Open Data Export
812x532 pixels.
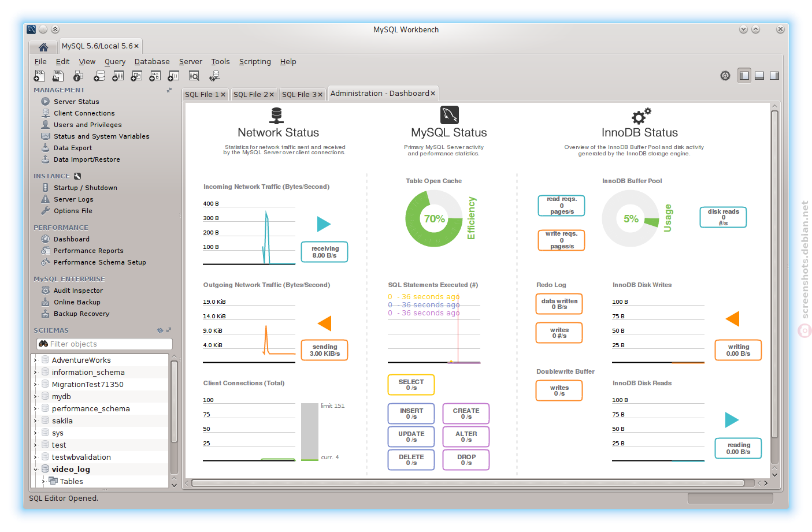tap(73, 148)
